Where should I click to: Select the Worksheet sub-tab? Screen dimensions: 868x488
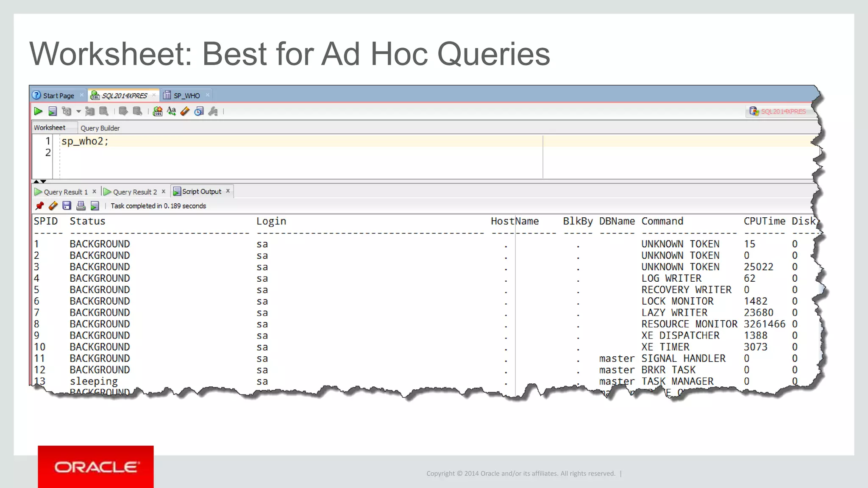coord(50,128)
